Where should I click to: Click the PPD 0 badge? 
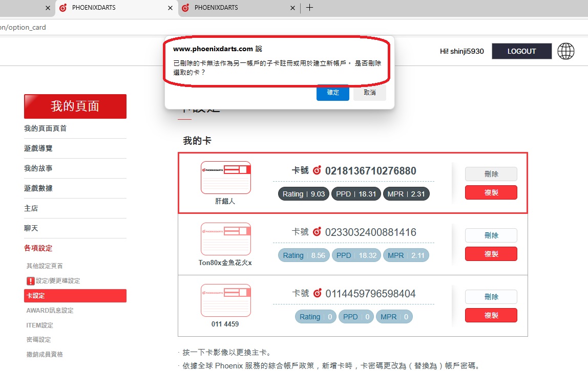point(356,317)
